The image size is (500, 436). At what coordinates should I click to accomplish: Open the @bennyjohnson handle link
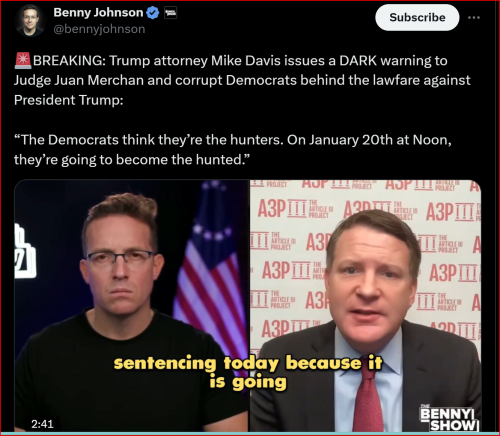[99, 29]
